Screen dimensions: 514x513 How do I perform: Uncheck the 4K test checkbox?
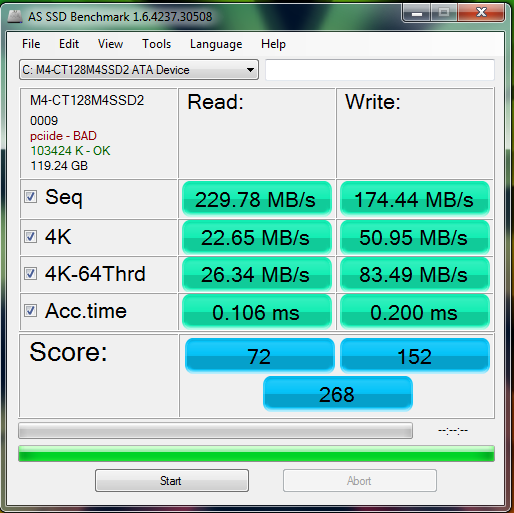30,237
